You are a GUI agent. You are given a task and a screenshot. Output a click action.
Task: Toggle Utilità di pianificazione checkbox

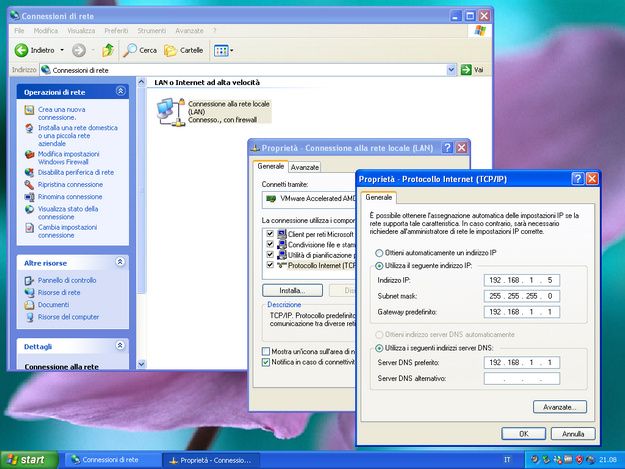[270, 254]
